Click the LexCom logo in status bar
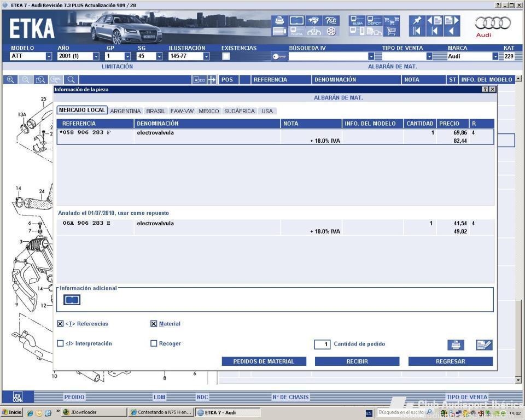This screenshot has width=525, height=420. point(17,397)
